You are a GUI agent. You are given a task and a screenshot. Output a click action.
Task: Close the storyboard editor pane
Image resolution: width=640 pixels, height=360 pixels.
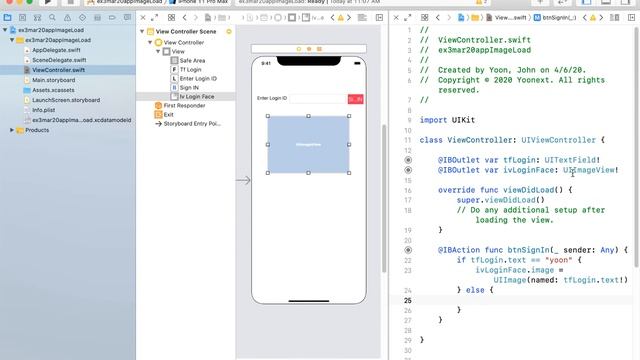[143, 18]
